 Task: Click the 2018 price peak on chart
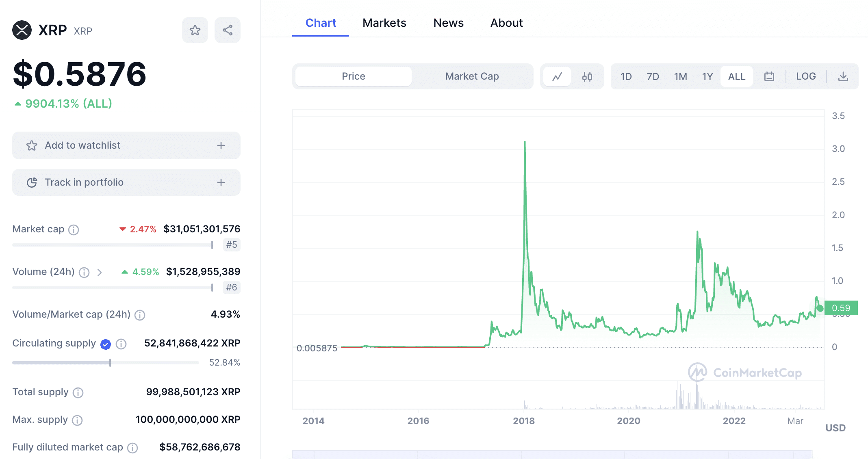click(x=525, y=142)
